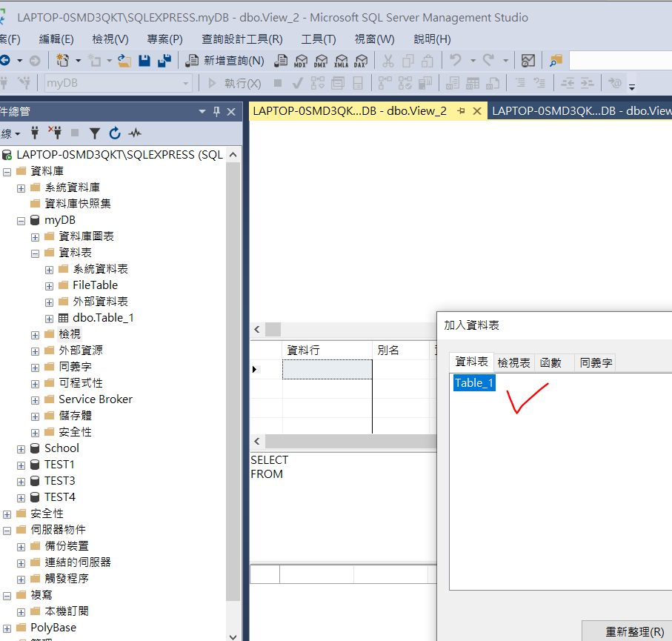This screenshot has width=672, height=641.
Task: Switch to 同義字 tab in dialog
Action: 596,362
